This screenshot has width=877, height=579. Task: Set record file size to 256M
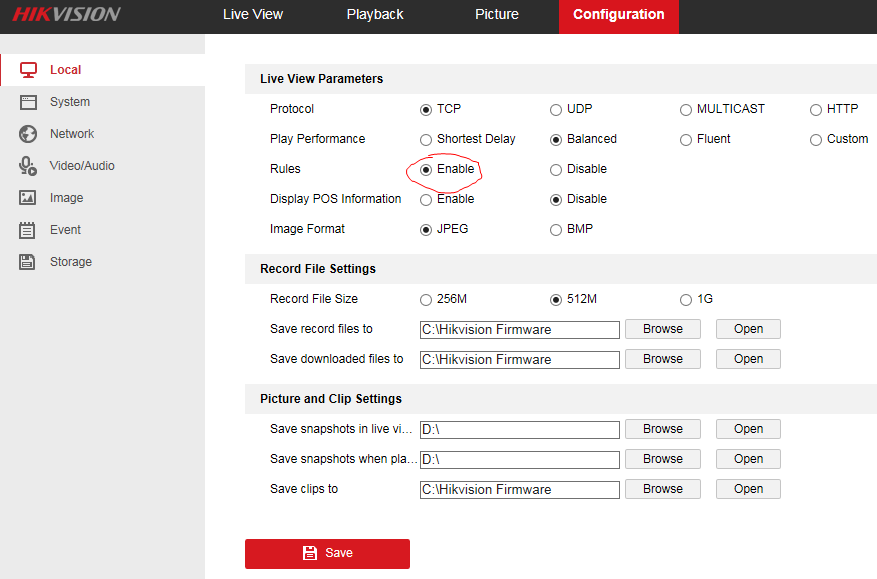(x=426, y=300)
